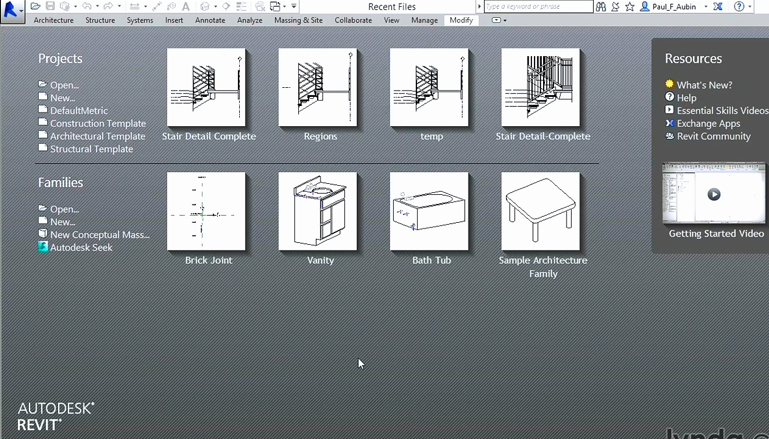Screen dimensions: 769x439
Task: Open the Bath Tub family thumbnail
Action: click(x=429, y=211)
